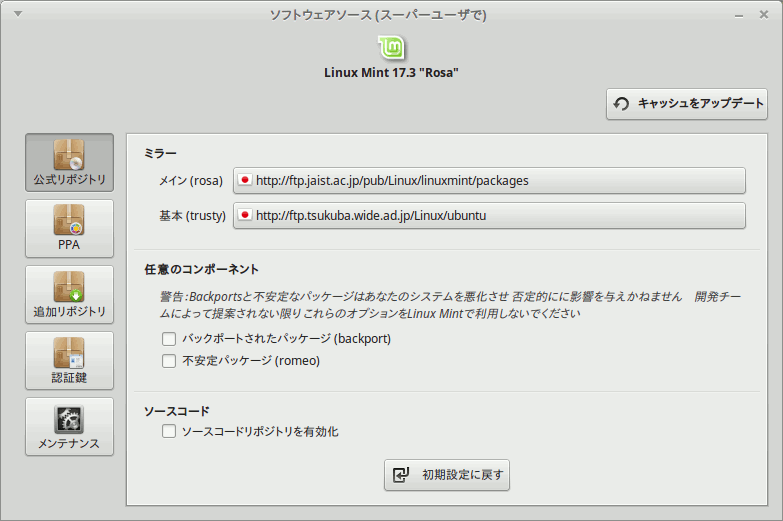The image size is (783, 521).
Task: Click the メンテナンス gear icon
Action: (x=69, y=419)
